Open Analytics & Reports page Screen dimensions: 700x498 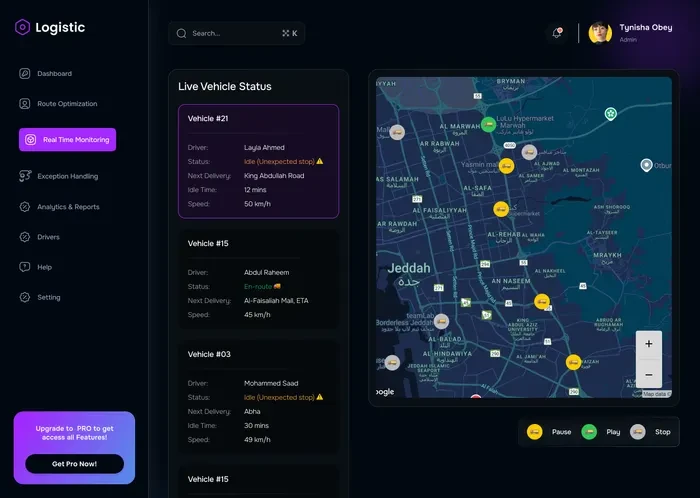59,207
